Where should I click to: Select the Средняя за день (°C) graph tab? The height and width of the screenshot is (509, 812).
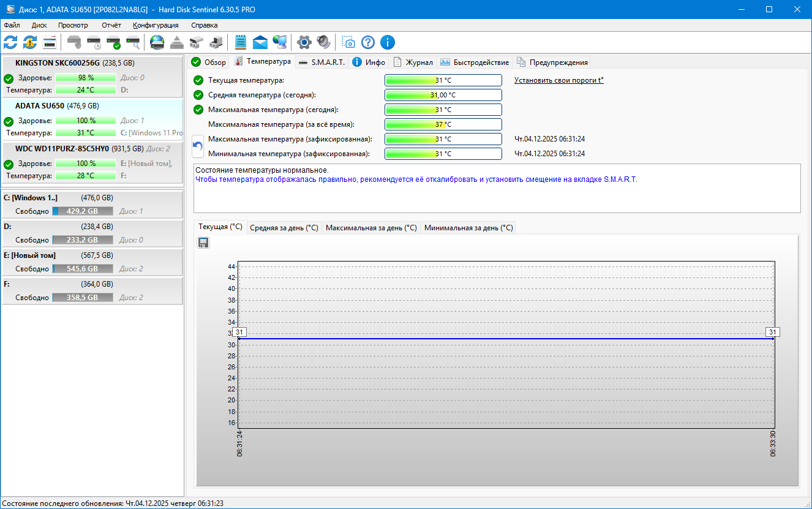[284, 227]
